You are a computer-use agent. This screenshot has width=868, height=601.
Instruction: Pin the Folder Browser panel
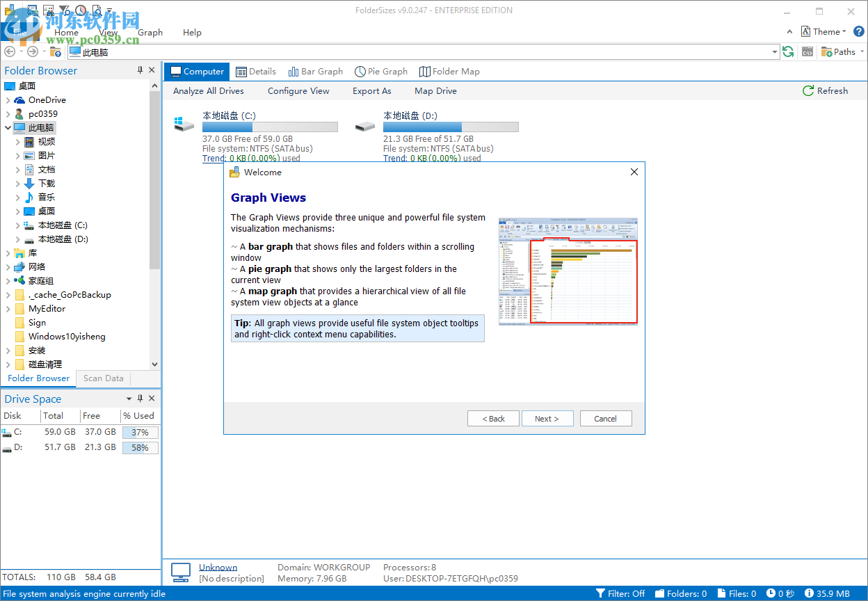click(x=141, y=70)
